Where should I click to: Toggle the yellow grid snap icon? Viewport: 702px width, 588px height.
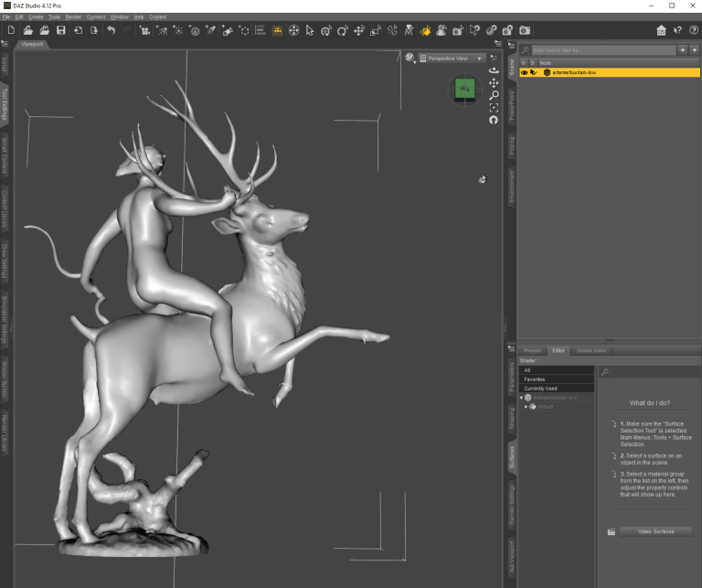[x=277, y=30]
